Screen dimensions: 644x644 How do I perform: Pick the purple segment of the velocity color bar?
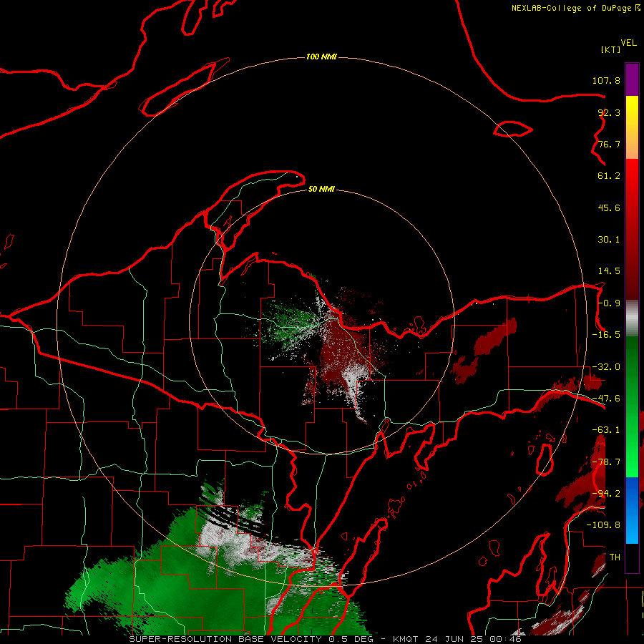pyautogui.click(x=632, y=79)
